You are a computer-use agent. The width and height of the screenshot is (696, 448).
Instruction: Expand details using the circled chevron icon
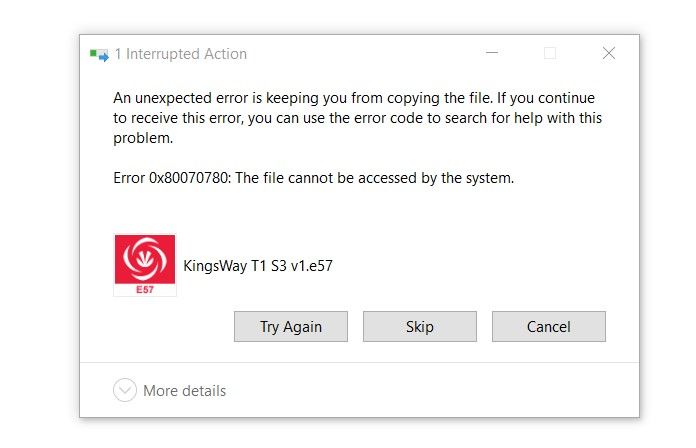click(x=125, y=391)
